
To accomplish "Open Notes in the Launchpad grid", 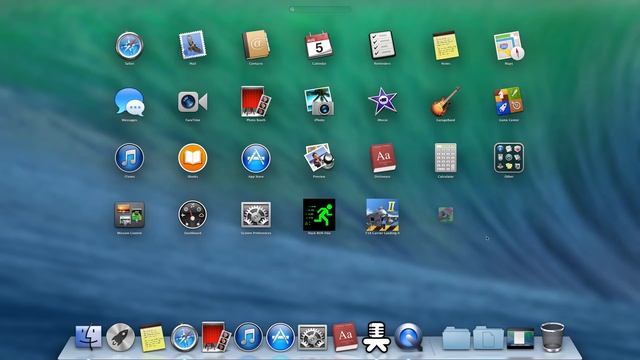I will [x=445, y=46].
